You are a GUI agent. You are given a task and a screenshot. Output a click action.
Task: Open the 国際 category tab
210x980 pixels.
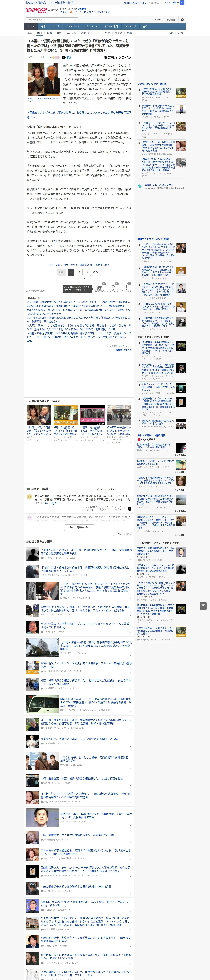(x=49, y=33)
